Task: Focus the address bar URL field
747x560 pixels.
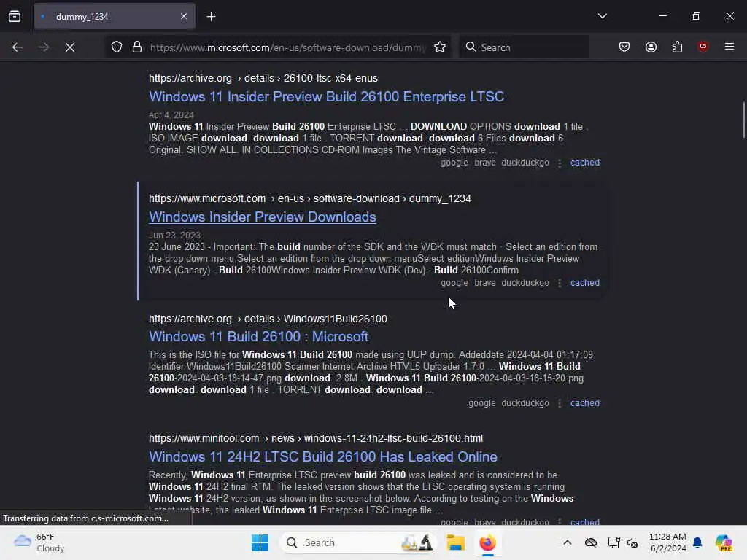Action: pyautogui.click(x=287, y=47)
